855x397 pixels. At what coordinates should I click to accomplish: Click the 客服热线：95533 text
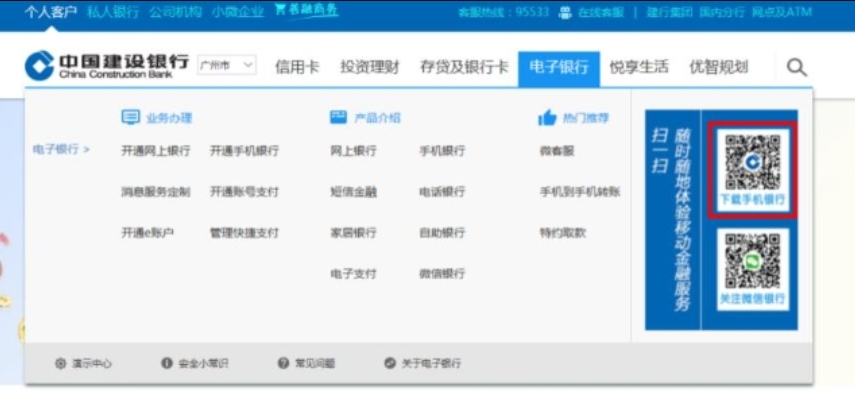click(503, 12)
